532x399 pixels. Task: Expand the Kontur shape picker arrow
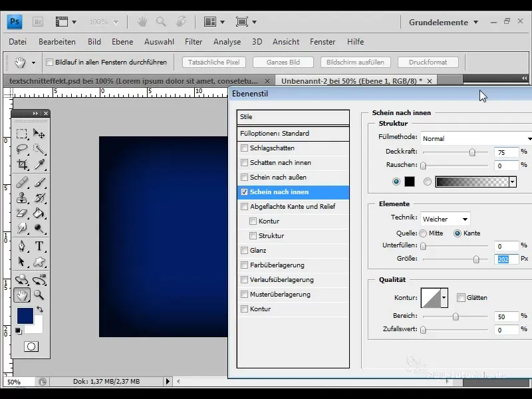click(444, 297)
